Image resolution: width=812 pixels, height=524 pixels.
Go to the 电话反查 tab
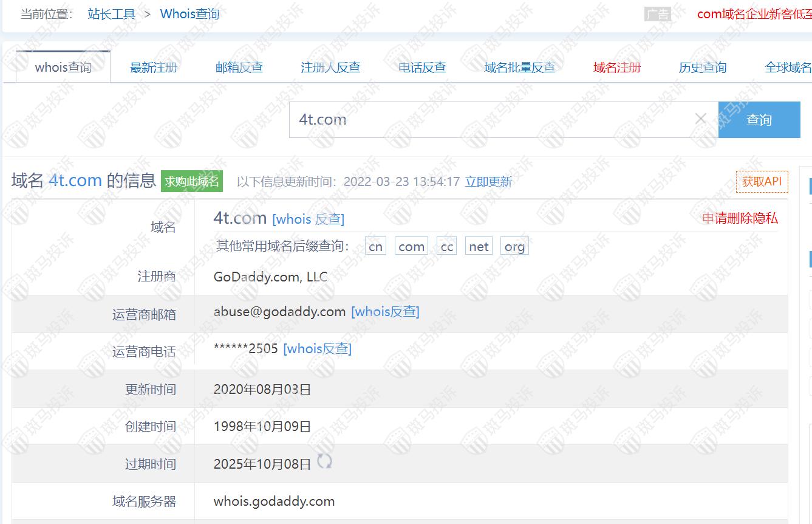click(422, 67)
